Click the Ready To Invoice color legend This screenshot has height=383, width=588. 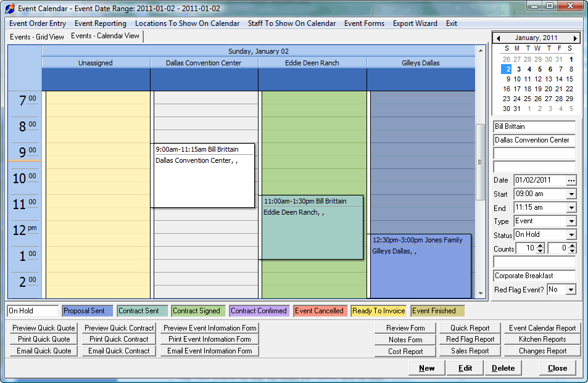tap(379, 311)
